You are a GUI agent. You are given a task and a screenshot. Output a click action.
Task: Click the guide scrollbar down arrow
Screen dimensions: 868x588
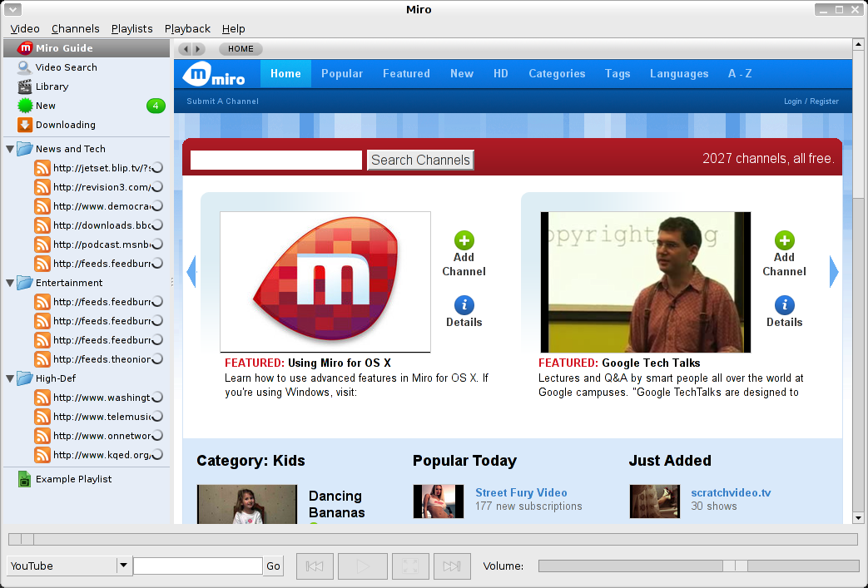858,518
